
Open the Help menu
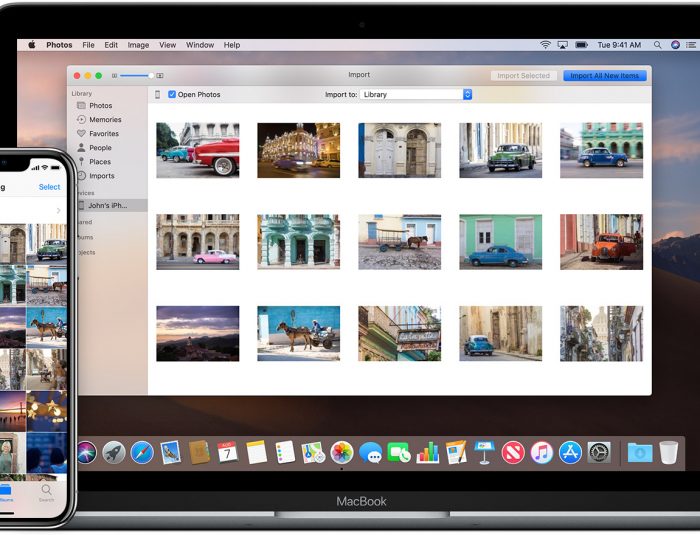(232, 45)
